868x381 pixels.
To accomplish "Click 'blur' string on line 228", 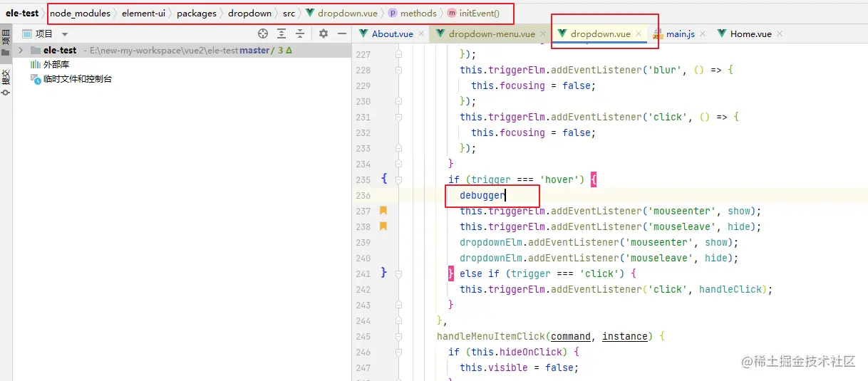I will 665,70.
